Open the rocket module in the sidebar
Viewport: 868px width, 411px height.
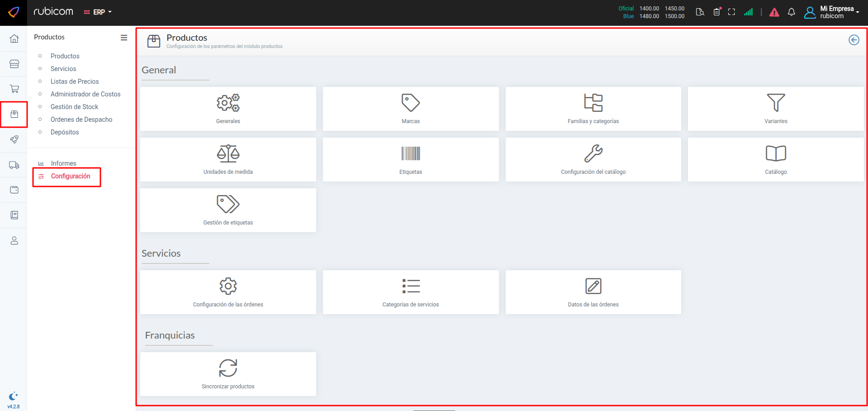[14, 139]
